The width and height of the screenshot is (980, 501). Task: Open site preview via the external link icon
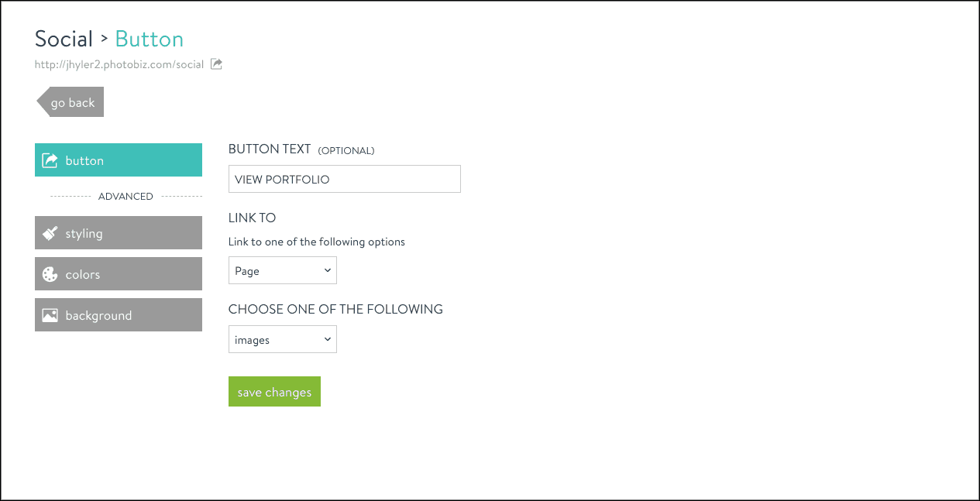pos(215,64)
